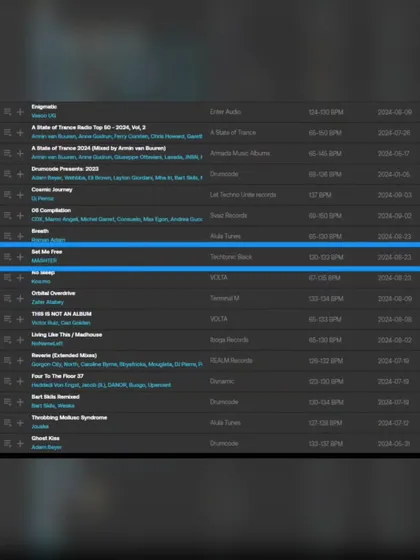Open the Enigmatic release title
This screenshot has width=420, height=560.
tap(44, 107)
